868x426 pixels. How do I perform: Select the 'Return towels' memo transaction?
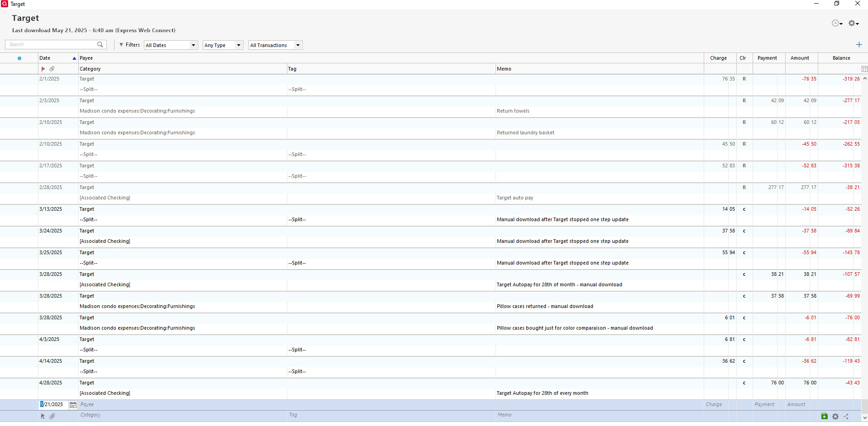point(513,111)
